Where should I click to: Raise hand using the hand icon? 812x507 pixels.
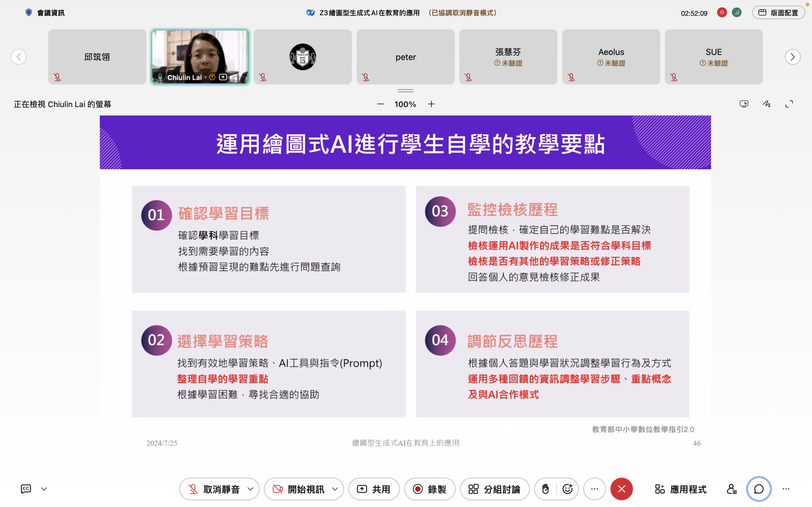[546, 489]
